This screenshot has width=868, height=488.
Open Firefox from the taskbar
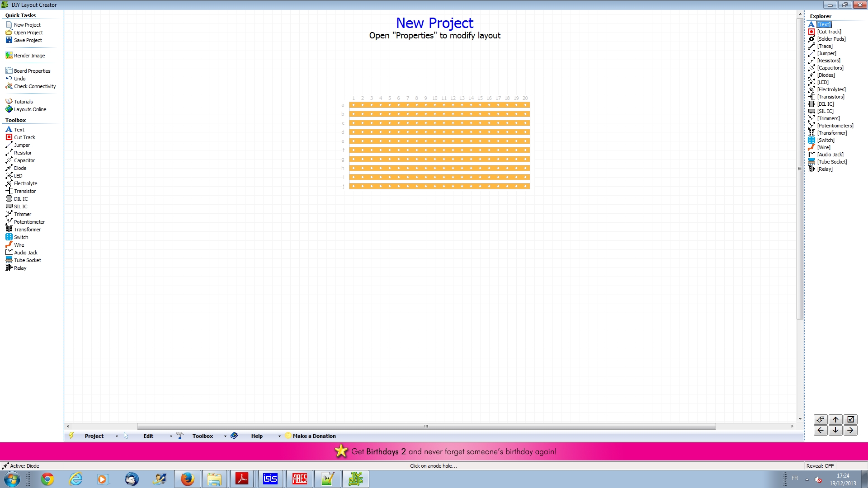(187, 479)
